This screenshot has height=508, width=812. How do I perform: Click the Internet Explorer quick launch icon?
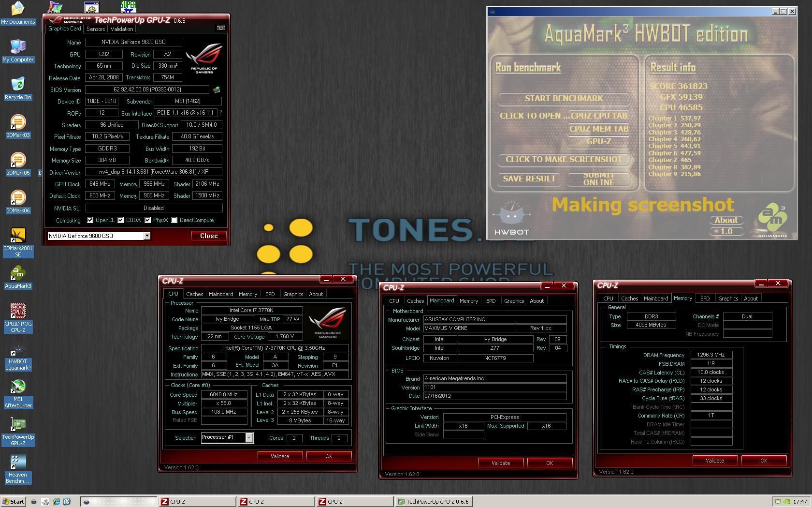(x=57, y=502)
